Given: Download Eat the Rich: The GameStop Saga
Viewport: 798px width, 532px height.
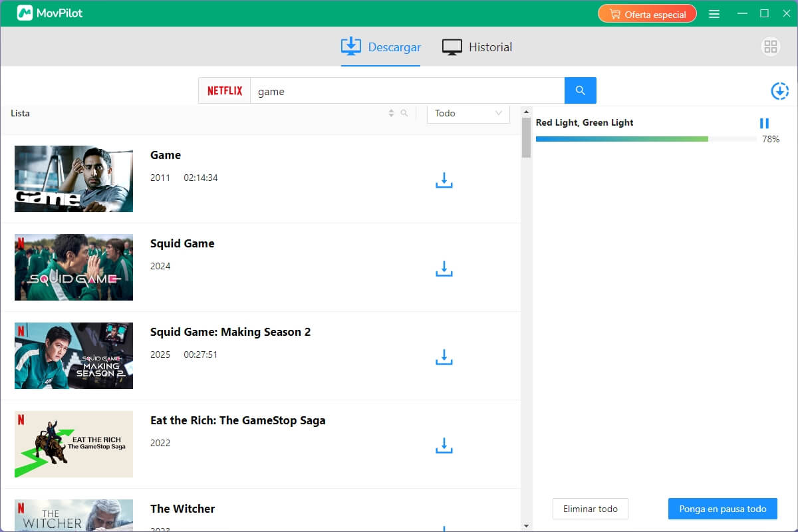Looking at the screenshot, I should point(444,446).
